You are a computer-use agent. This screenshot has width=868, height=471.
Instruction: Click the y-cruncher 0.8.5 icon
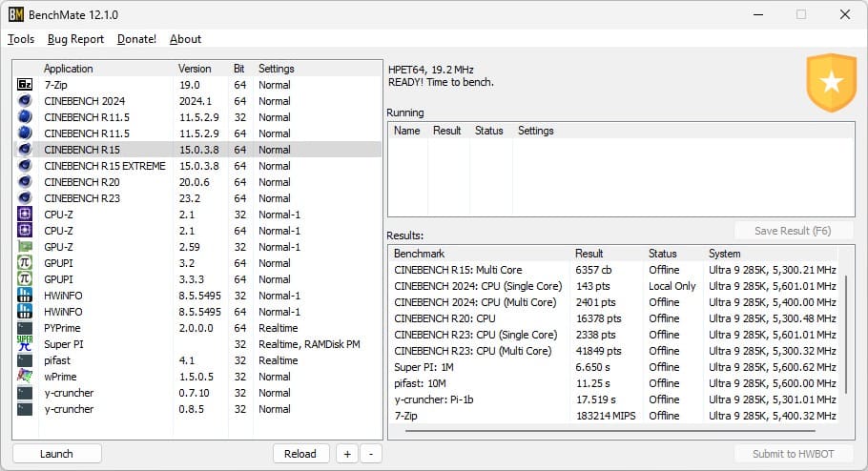tap(25, 408)
